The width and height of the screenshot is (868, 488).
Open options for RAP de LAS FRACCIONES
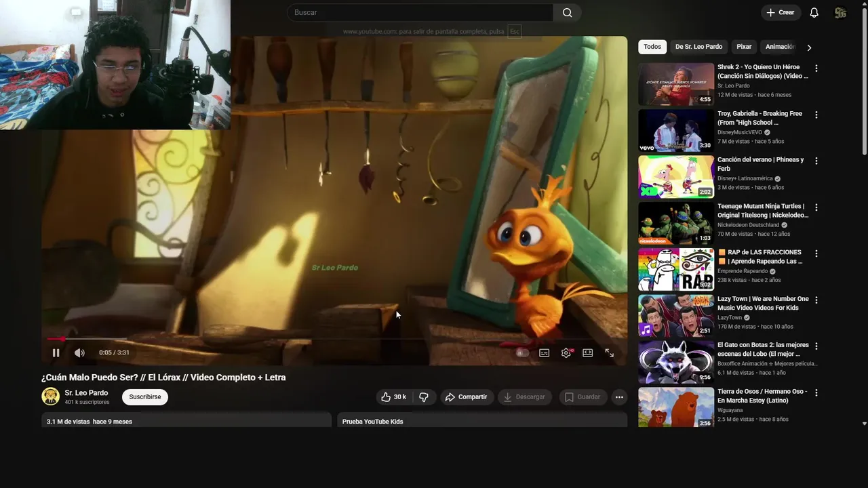click(x=816, y=253)
